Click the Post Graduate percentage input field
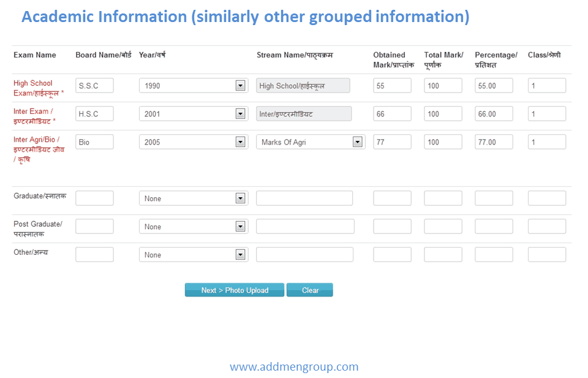Screen dimensions: 588x378 [494, 227]
